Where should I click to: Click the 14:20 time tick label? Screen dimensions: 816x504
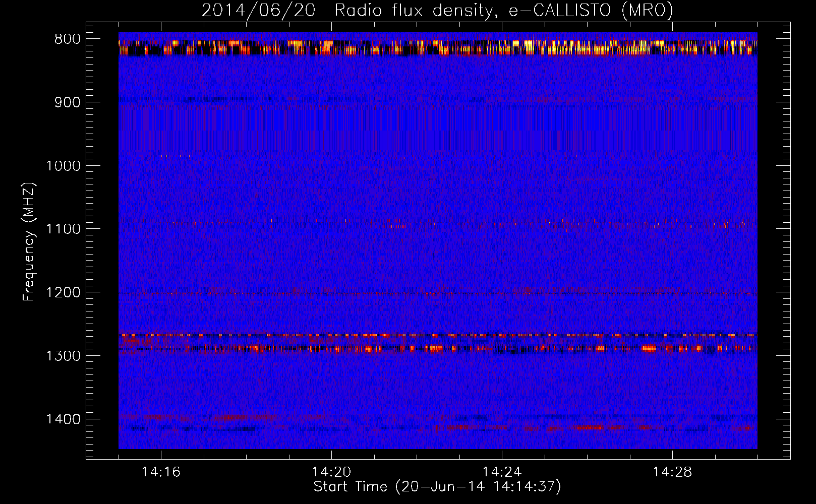[331, 472]
